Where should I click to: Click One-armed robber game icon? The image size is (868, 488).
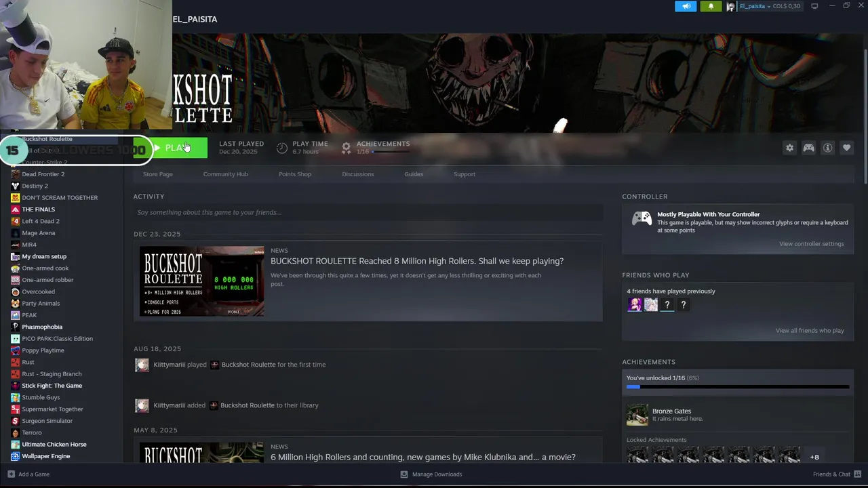pos(15,280)
